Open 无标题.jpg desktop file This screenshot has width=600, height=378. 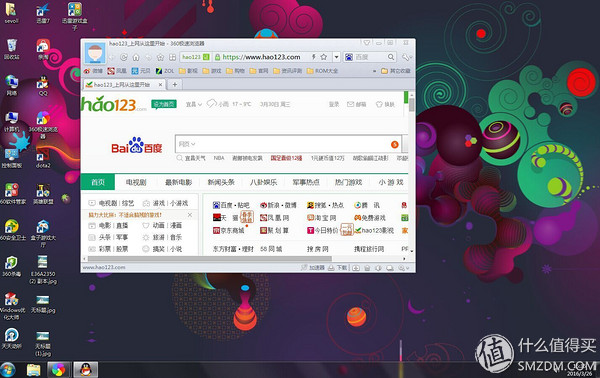click(x=43, y=304)
